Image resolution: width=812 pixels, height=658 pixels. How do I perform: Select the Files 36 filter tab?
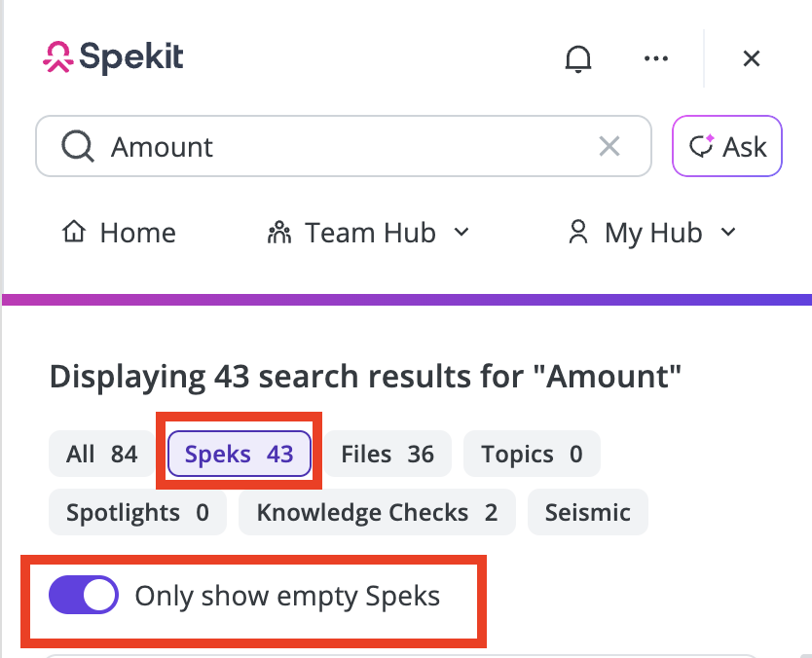click(388, 454)
